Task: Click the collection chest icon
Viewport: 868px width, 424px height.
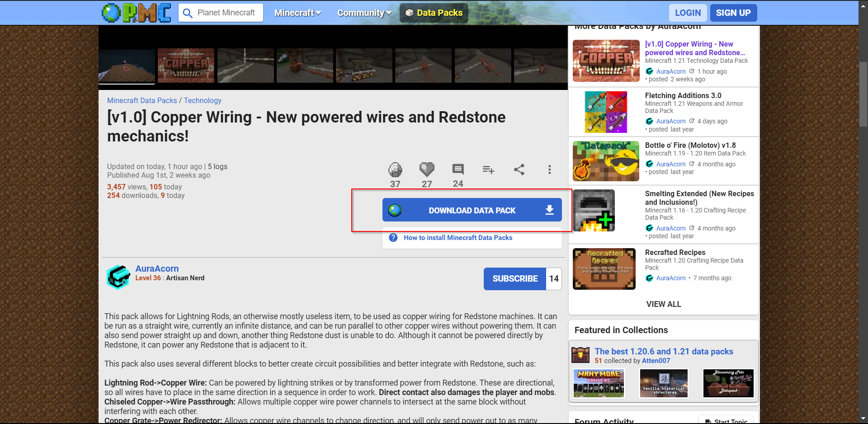Action: pyautogui.click(x=580, y=355)
